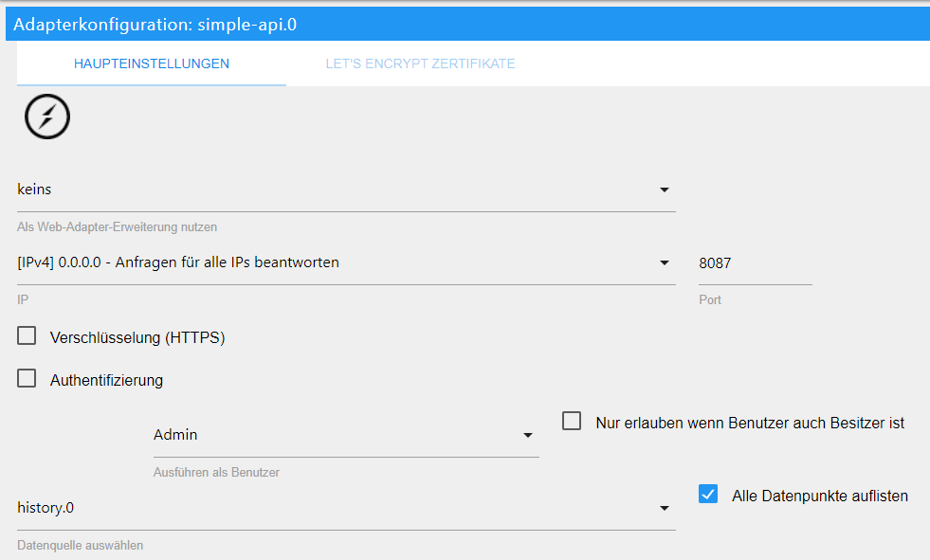Click the Port field showing 8087
The image size is (930, 560).
(754, 262)
